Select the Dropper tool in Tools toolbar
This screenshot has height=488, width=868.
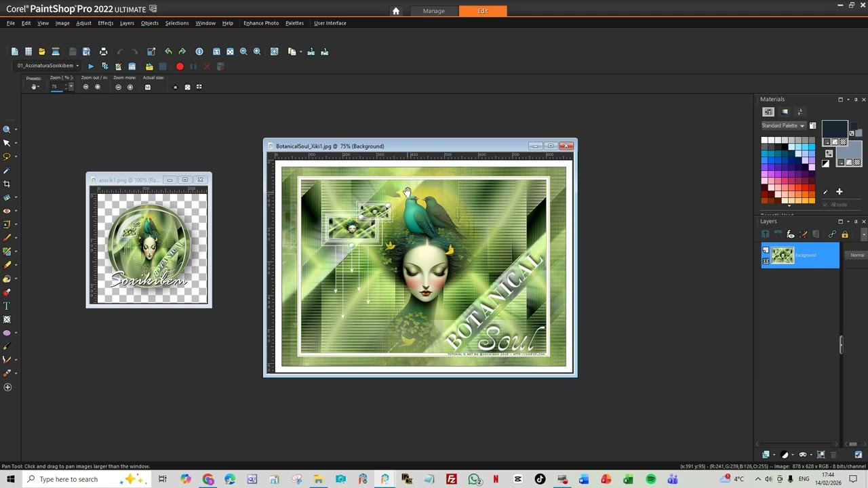7,170
